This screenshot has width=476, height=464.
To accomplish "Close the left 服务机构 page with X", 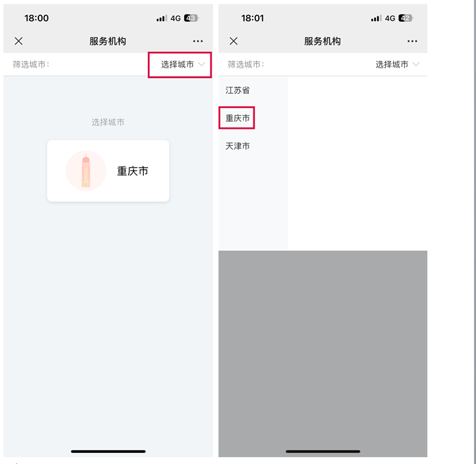I will click(18, 41).
